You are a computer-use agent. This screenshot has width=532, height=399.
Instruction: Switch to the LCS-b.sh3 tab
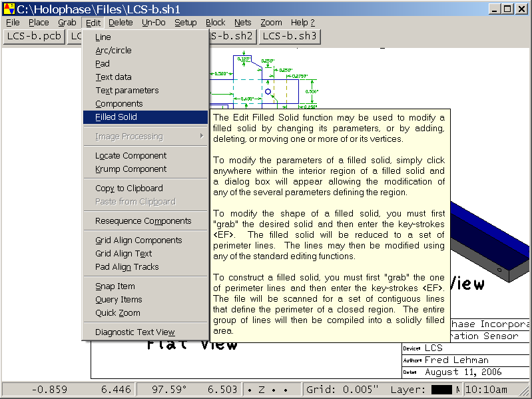(x=289, y=36)
